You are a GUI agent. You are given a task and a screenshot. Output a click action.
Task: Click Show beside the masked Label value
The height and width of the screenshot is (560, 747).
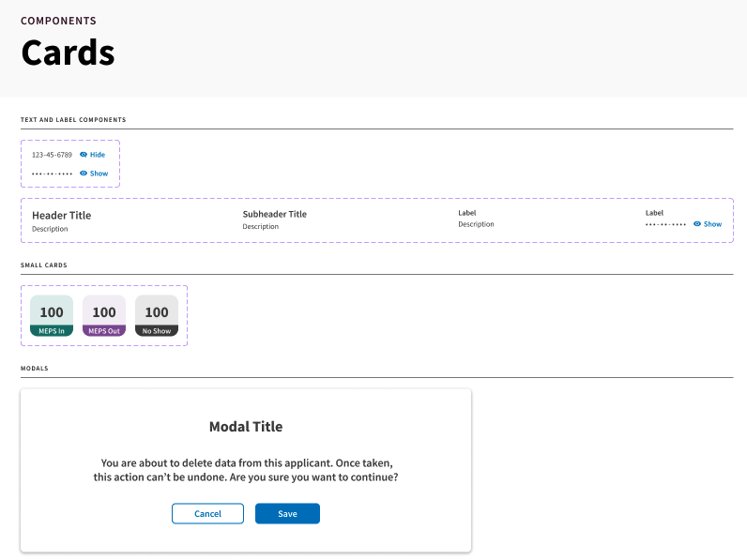pyautogui.click(x=708, y=224)
